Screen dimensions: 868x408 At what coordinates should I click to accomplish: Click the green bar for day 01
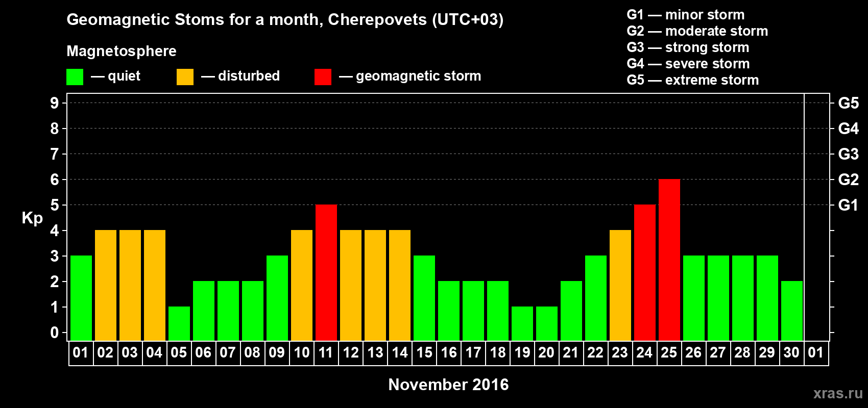tap(81, 298)
